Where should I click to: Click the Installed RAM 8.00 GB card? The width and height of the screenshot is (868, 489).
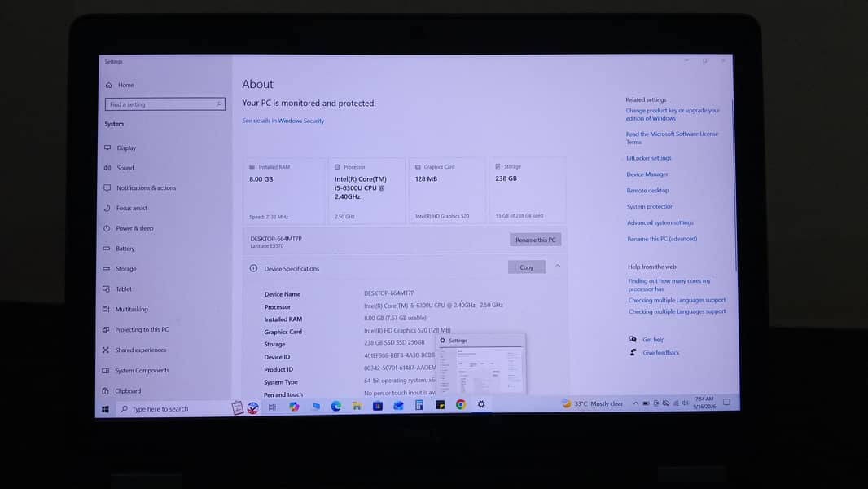point(284,191)
